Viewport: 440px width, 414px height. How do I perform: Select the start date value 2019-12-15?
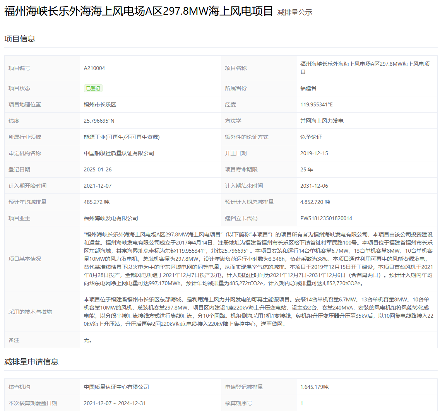pos(314,153)
